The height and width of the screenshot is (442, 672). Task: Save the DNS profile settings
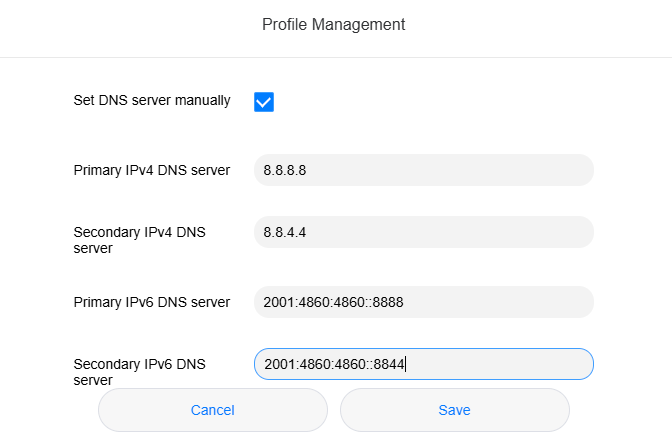click(455, 410)
